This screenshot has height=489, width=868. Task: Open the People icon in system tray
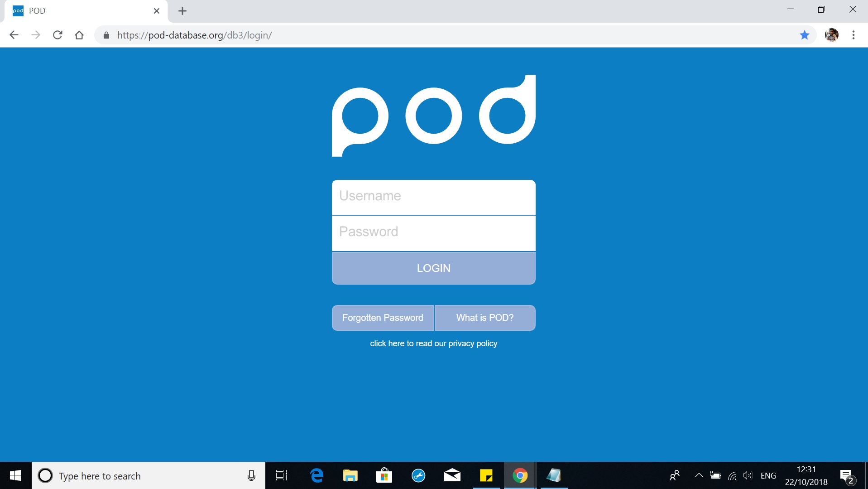coord(675,475)
